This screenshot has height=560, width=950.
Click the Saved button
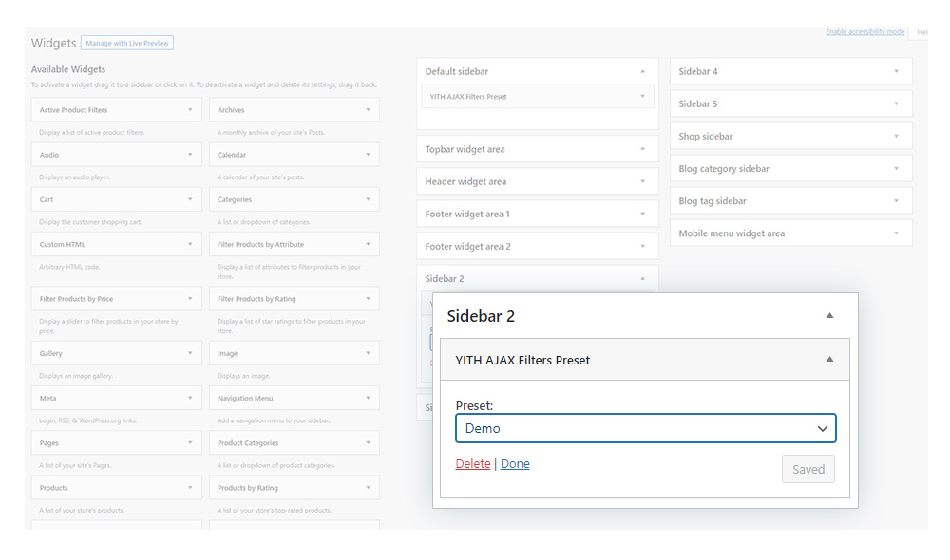tap(808, 469)
